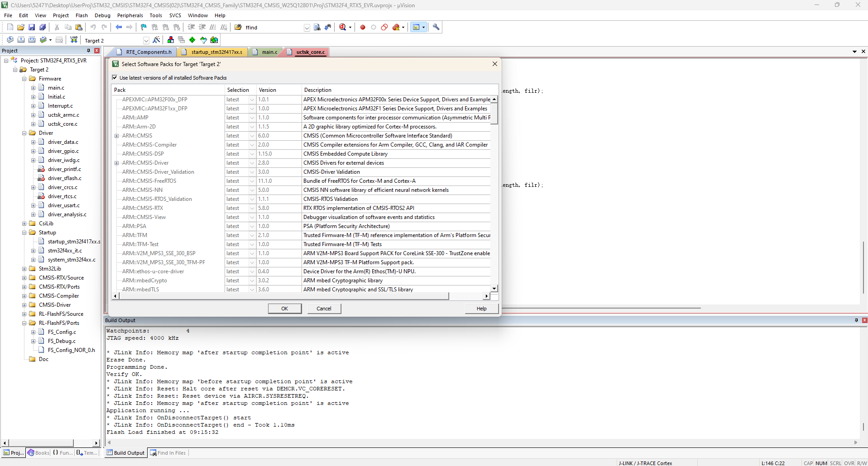Click the pack list horizontal scrollbar

(x=284, y=296)
